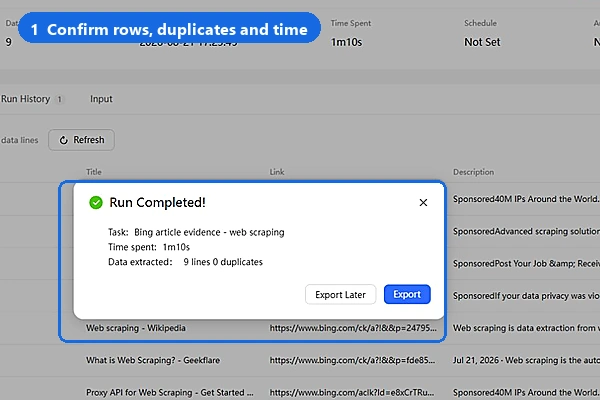Click the blue Export button

coord(407,294)
